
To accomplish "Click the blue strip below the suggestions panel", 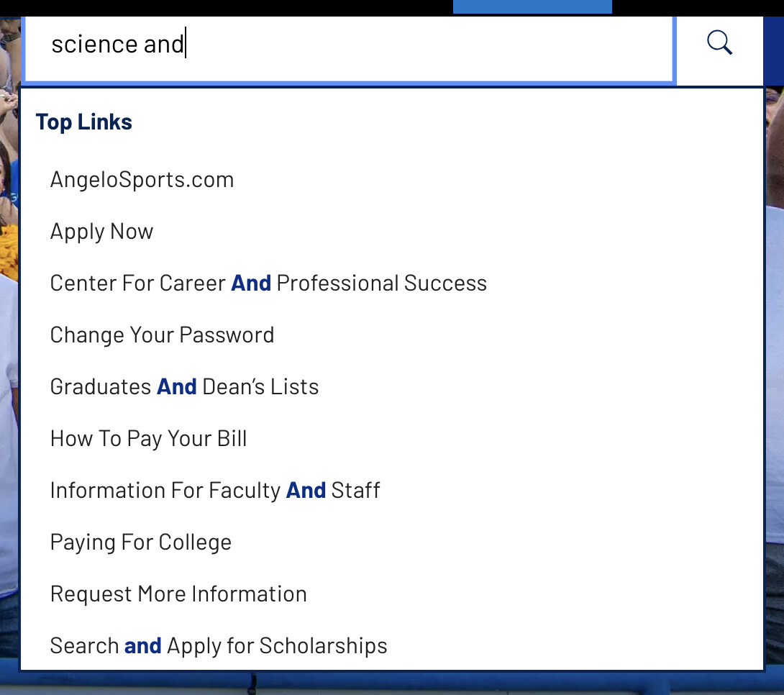I will click(x=392, y=681).
